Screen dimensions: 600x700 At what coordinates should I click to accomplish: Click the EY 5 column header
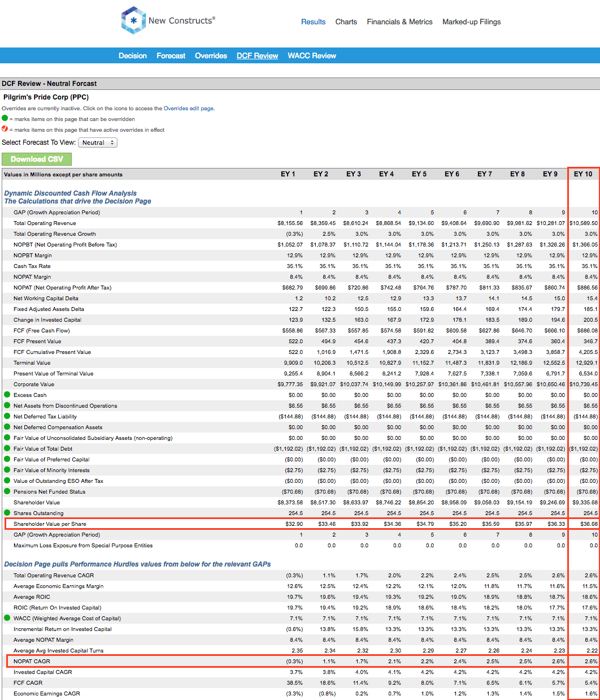click(x=419, y=174)
